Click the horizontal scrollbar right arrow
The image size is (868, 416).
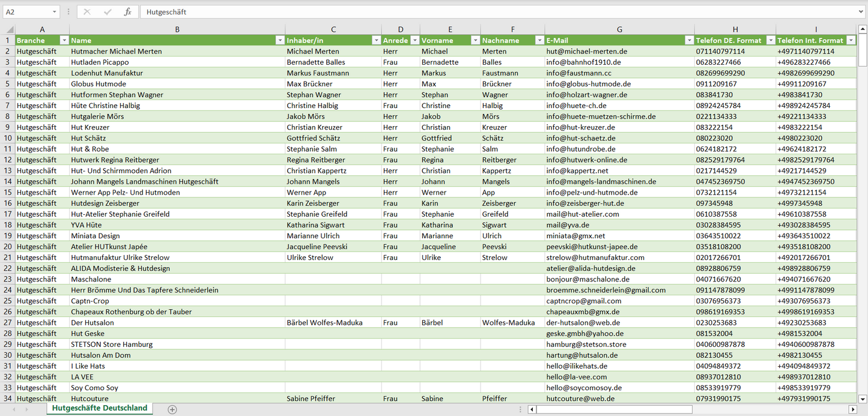point(852,409)
